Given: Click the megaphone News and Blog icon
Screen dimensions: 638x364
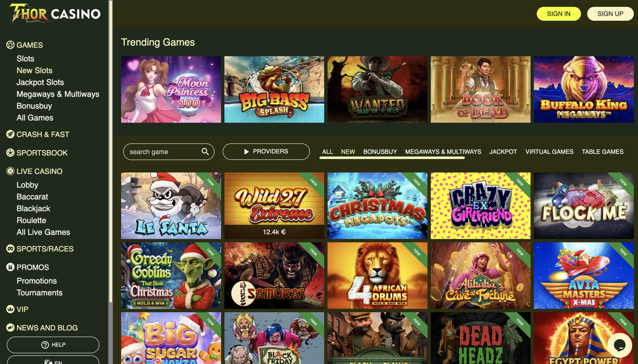Looking at the screenshot, I should (x=10, y=328).
